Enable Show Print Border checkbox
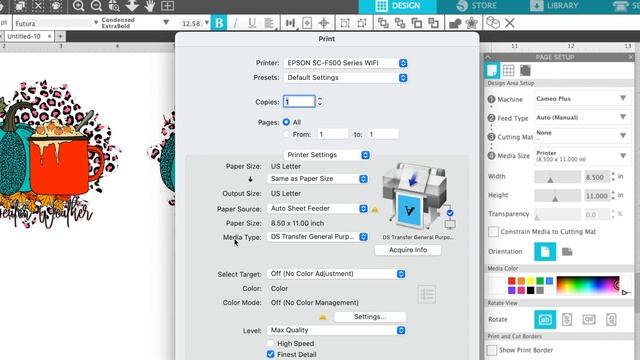The height and width of the screenshot is (360, 640). tap(492, 350)
